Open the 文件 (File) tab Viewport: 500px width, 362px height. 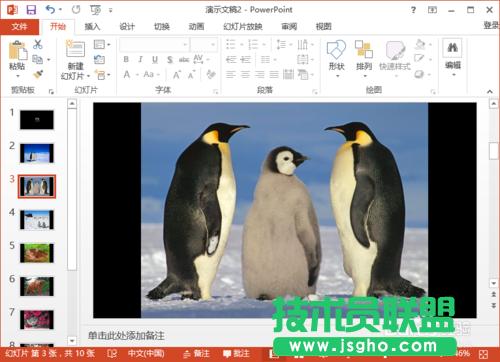[19, 26]
